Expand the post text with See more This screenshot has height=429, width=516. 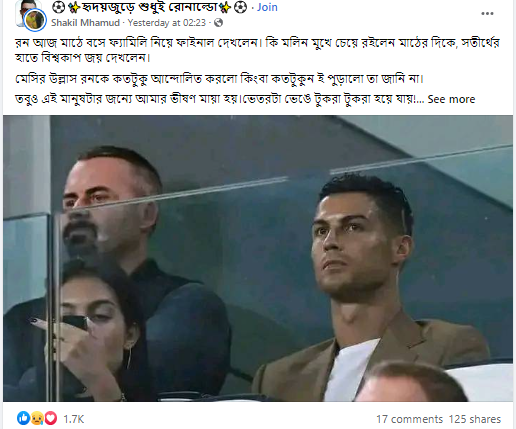(x=451, y=99)
